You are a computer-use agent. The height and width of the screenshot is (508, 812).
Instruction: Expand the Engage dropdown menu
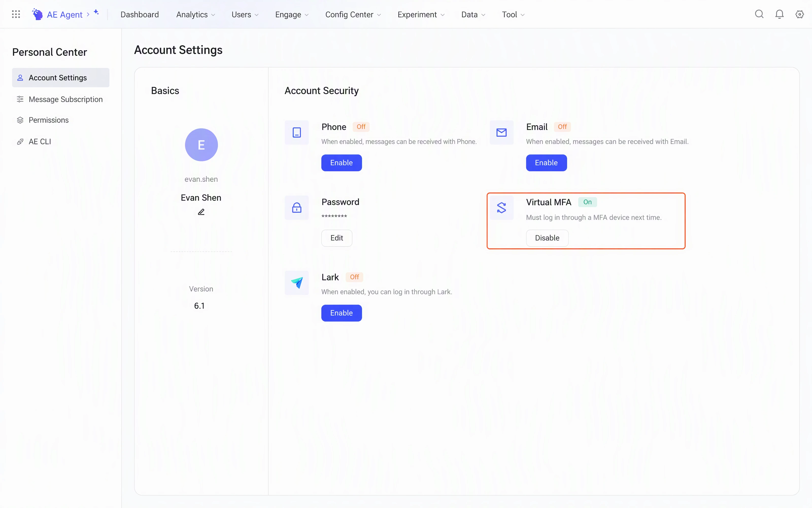click(x=292, y=14)
